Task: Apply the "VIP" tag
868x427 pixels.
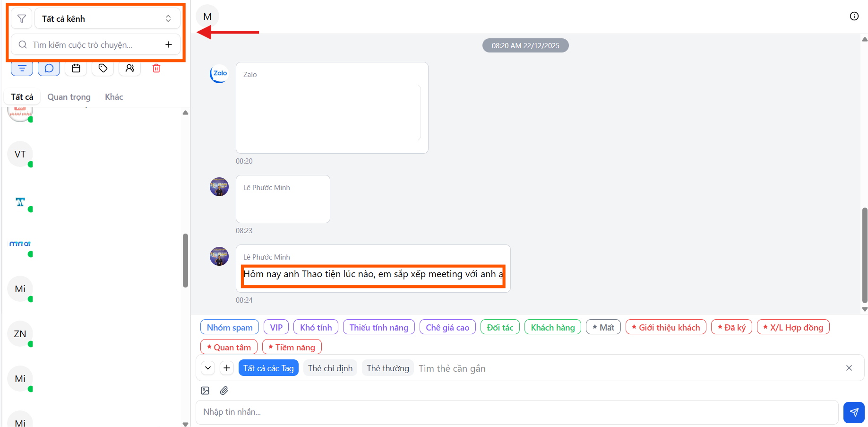Action: tap(276, 327)
